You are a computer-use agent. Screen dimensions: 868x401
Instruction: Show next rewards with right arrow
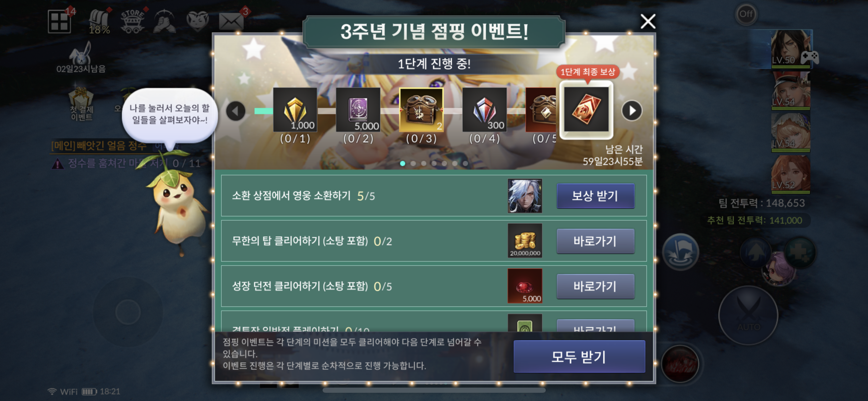pyautogui.click(x=632, y=111)
